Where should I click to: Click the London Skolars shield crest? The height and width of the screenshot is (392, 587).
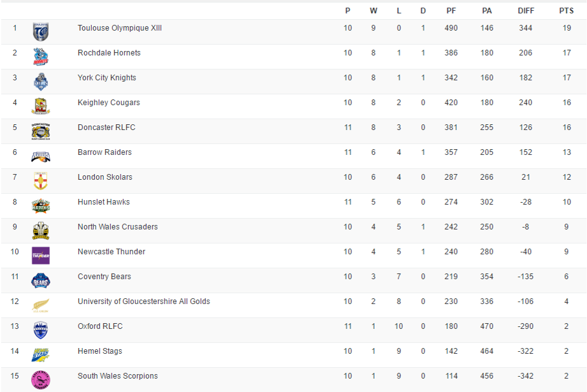coord(41,181)
